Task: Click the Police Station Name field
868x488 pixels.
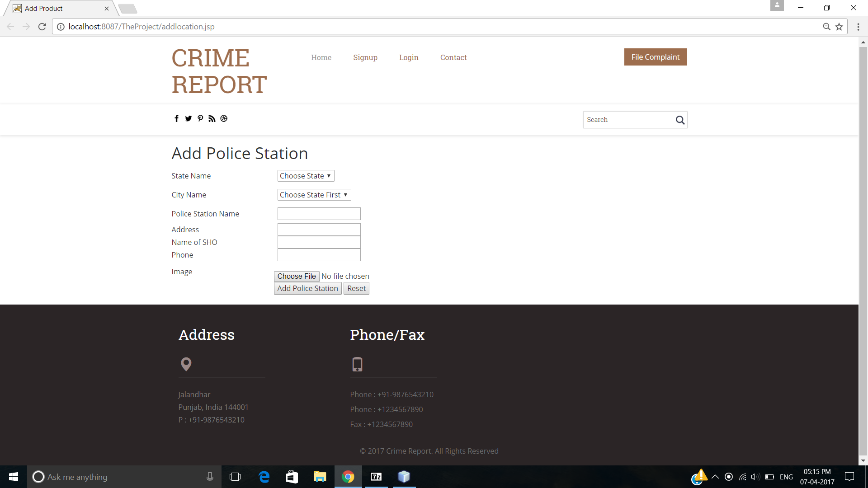Action: click(x=319, y=214)
